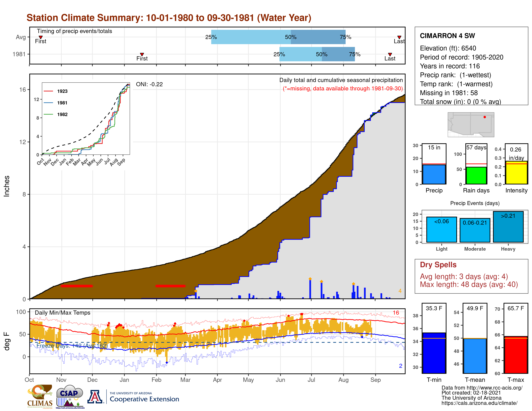Click the blue T-min bar
532x411 pixels.
pos(434,353)
